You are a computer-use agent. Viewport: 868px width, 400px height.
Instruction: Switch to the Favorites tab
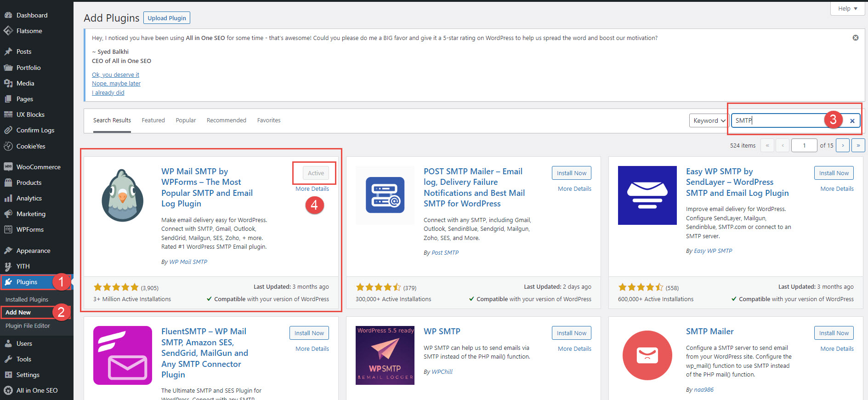point(269,120)
